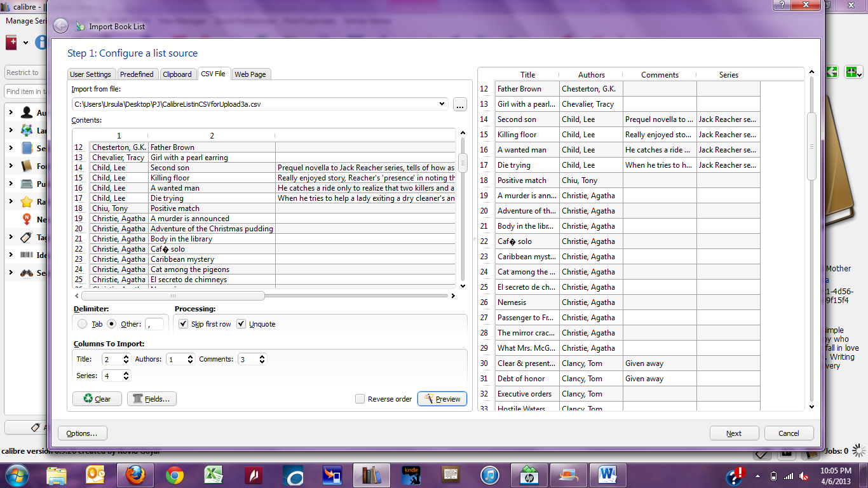Open the Options... button
This screenshot has height=488, width=868.
tap(83, 433)
